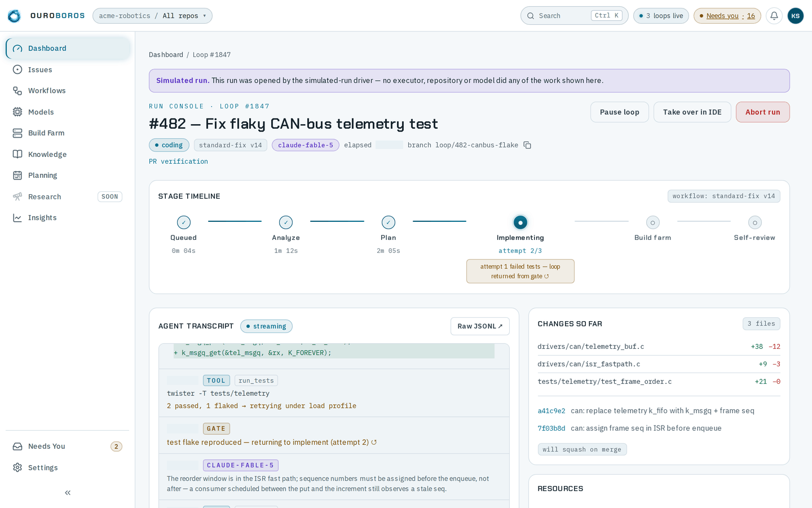Open the notifications bell
812x508 pixels.
[x=774, y=16]
